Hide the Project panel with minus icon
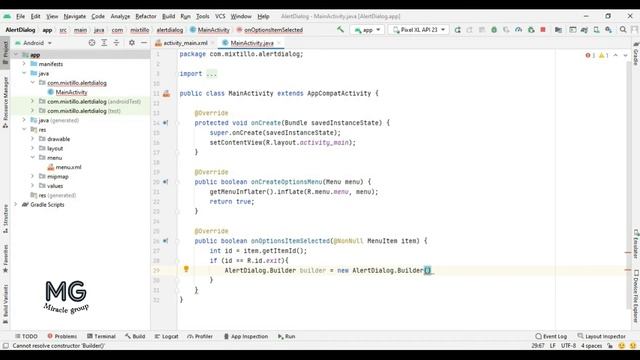Image resolution: width=640 pixels, height=360 pixels. pyautogui.click(x=144, y=42)
